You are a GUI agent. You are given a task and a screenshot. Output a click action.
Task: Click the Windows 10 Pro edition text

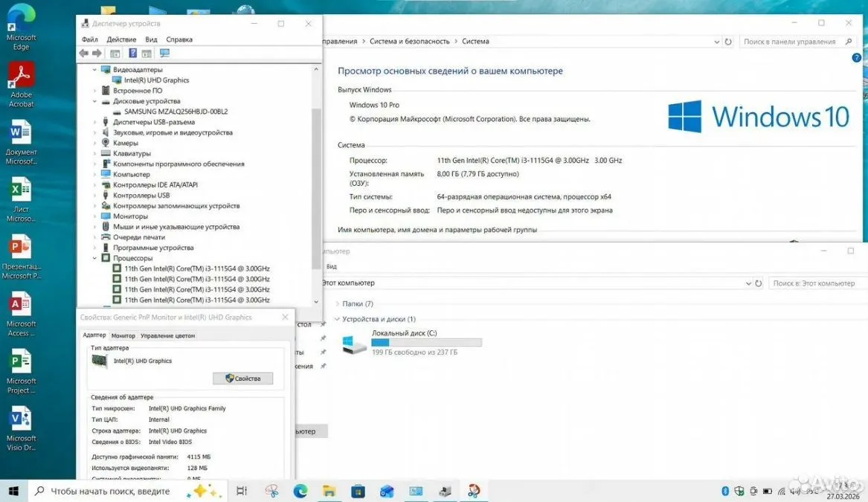(x=374, y=105)
